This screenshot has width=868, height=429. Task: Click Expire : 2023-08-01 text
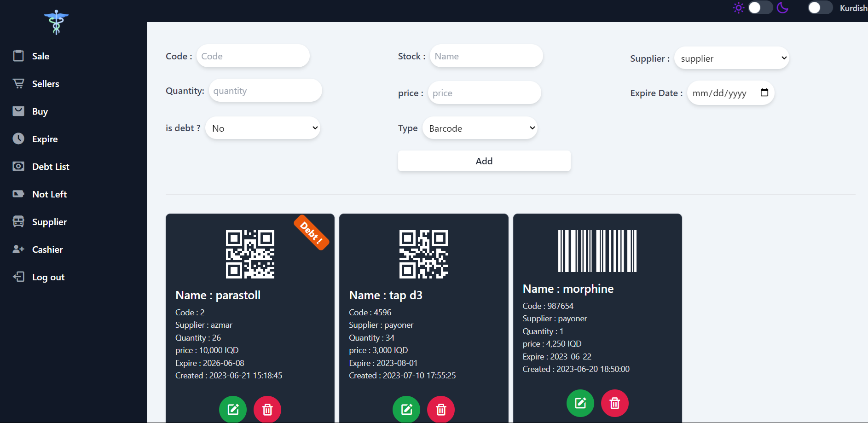383,363
